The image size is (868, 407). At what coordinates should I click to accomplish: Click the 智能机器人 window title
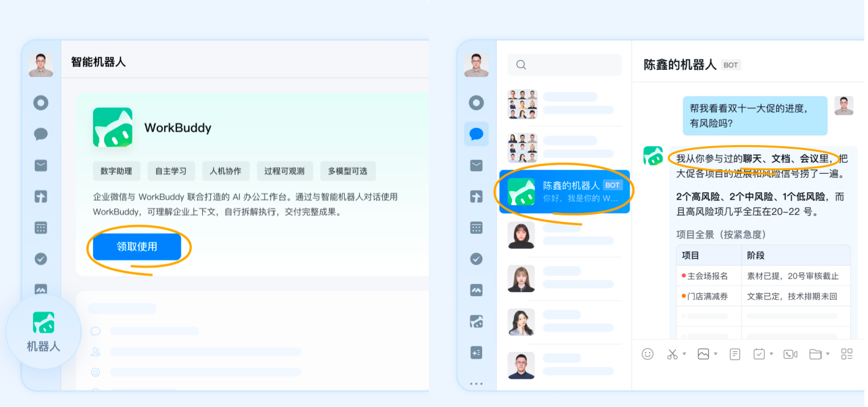(x=99, y=62)
